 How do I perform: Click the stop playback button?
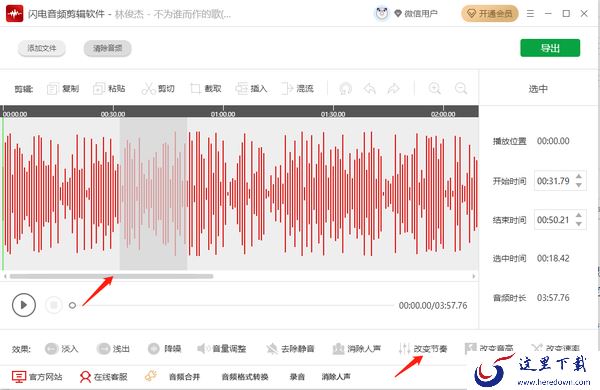pos(54,305)
